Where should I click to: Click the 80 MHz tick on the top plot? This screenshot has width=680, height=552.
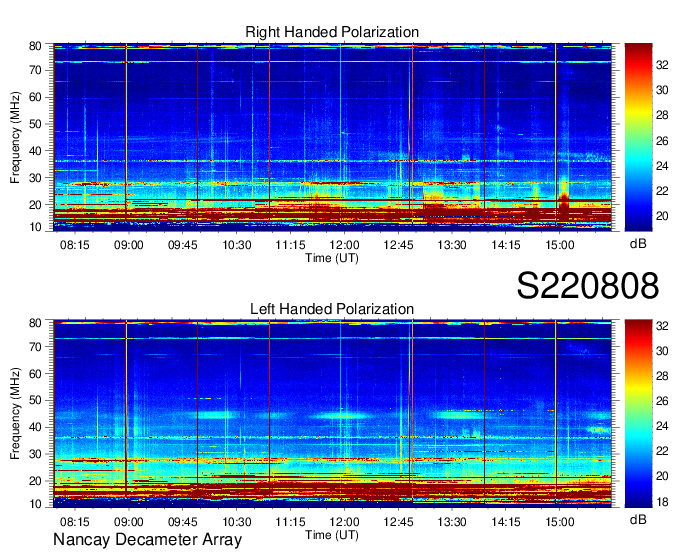point(35,46)
